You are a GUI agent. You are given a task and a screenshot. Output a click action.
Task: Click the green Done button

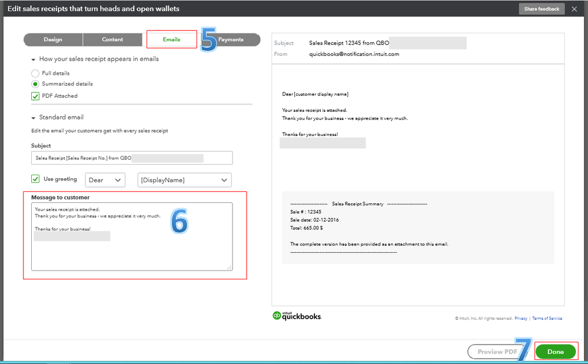(556, 352)
